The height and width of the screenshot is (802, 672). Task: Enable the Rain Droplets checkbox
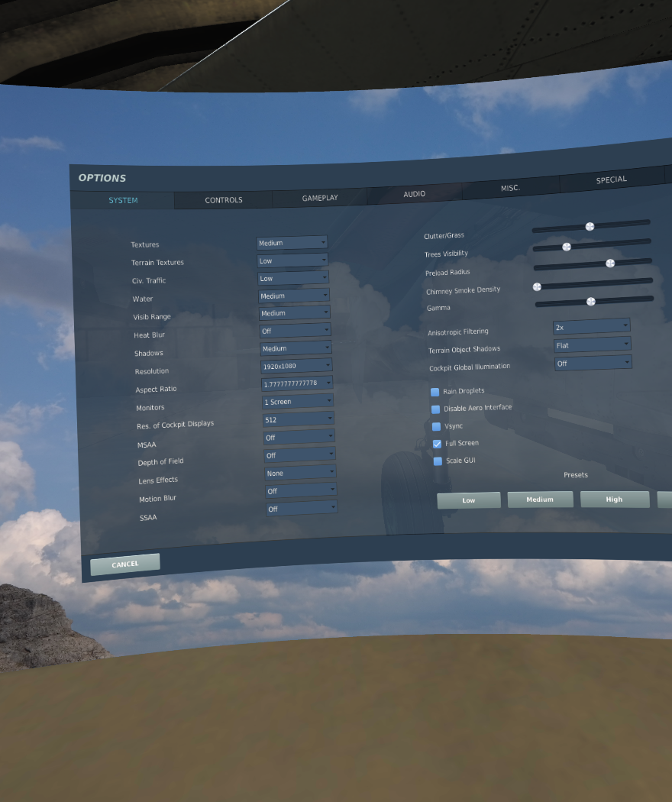coord(435,393)
